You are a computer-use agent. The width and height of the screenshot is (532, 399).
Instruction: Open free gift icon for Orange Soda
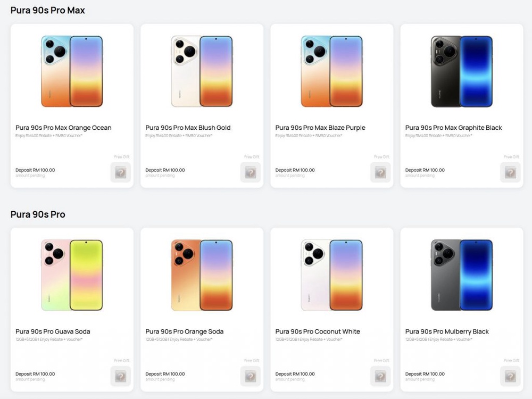click(251, 376)
